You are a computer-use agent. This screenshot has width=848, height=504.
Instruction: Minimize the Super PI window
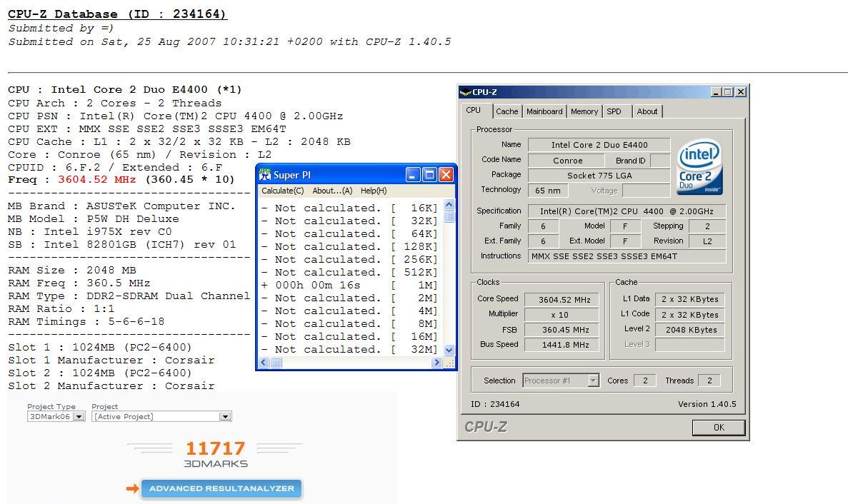tap(413, 174)
